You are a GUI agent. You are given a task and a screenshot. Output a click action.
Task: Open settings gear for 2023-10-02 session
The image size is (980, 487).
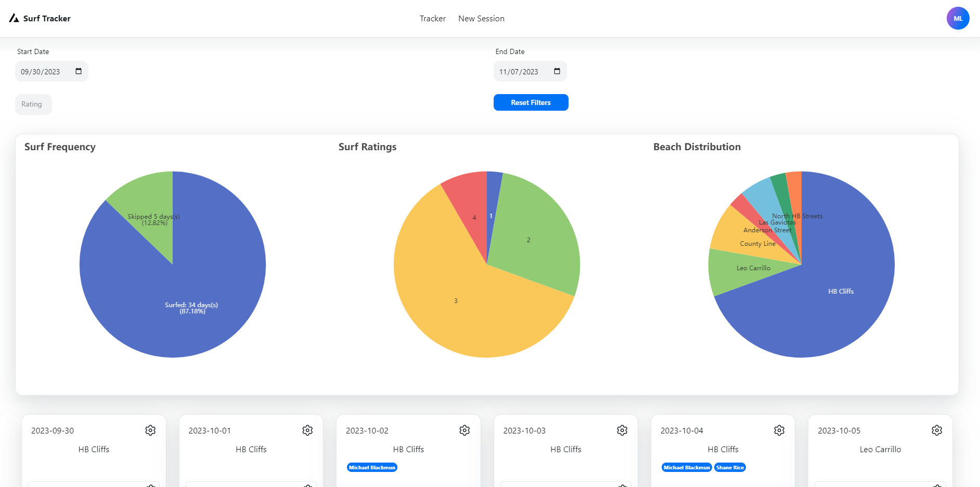(x=465, y=430)
